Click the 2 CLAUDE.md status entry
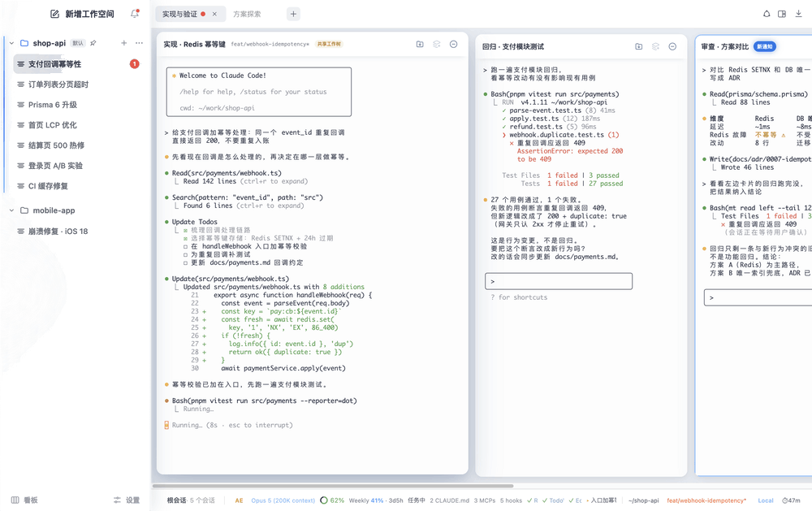Image resolution: width=812 pixels, height=511 pixels. coord(450,500)
